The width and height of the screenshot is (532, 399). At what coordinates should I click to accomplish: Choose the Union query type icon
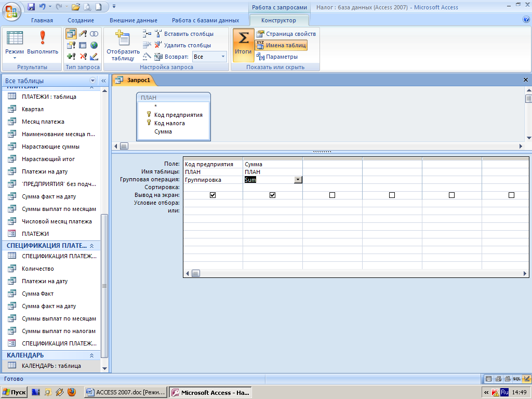[x=94, y=34]
